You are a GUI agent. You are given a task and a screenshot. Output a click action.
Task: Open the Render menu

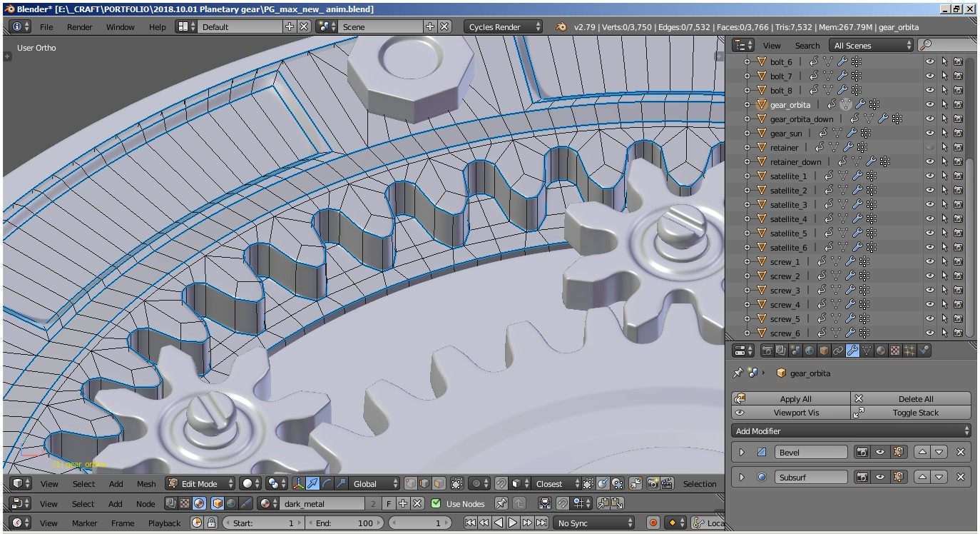pos(79,26)
